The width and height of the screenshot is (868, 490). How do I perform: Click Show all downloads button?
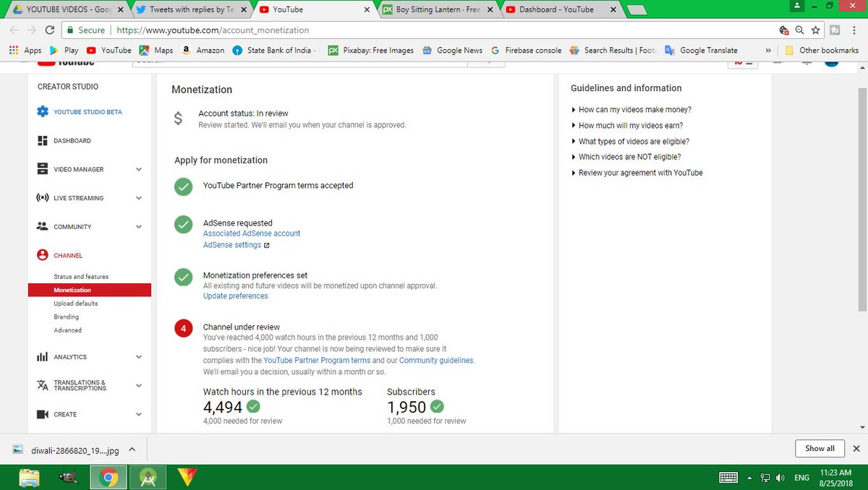(820, 448)
